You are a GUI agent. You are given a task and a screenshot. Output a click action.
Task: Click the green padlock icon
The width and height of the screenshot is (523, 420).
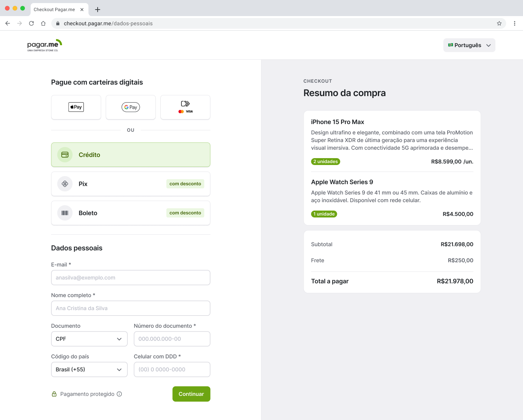click(54, 394)
